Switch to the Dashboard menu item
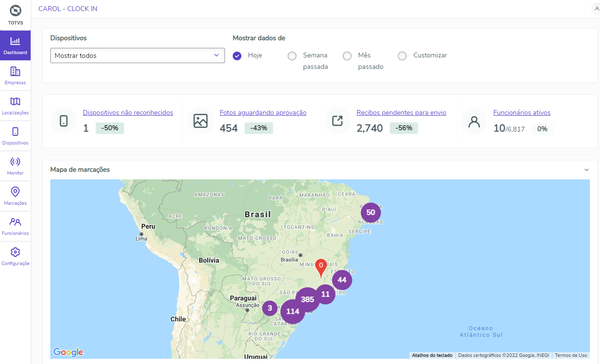The image size is (600, 364). click(15, 45)
